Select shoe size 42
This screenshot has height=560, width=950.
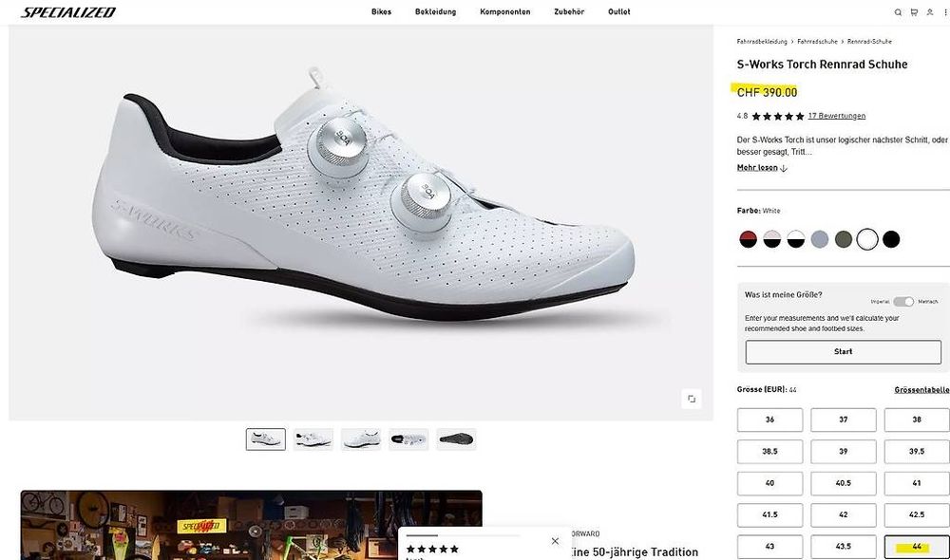click(x=843, y=514)
